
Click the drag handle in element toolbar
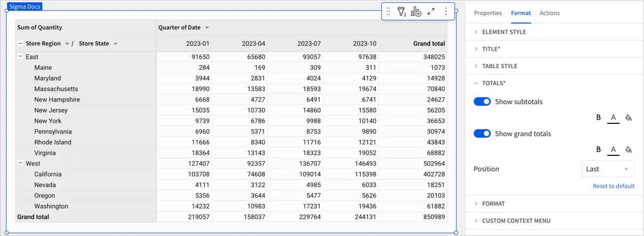pos(389,11)
